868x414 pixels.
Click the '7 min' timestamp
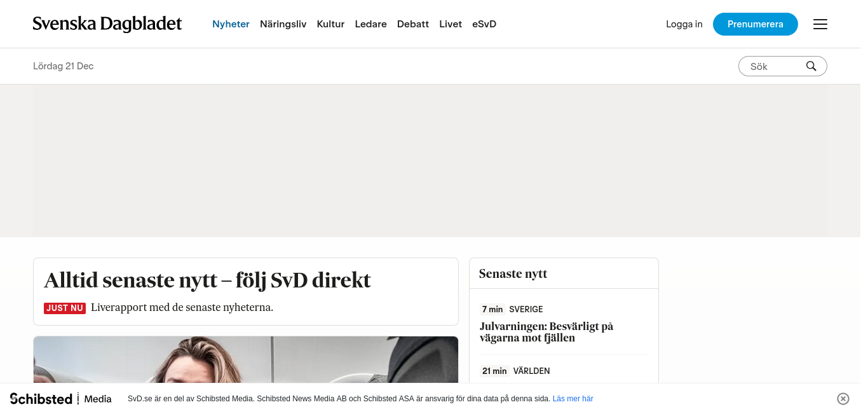pos(492,309)
